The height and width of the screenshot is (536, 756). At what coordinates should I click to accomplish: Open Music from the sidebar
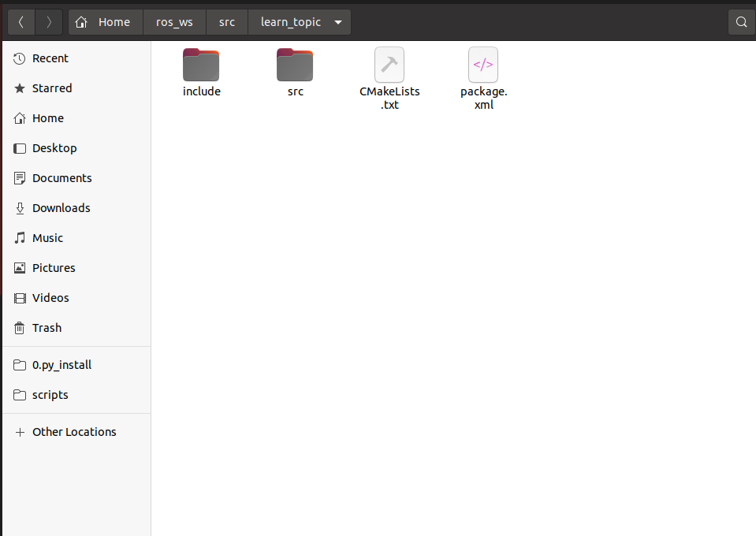[x=76, y=238]
